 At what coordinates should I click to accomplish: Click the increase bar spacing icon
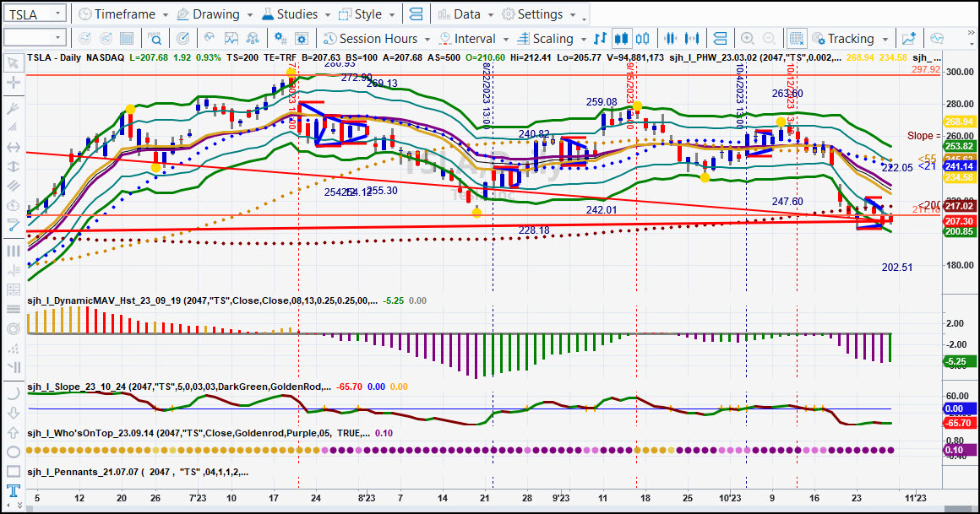(692, 38)
